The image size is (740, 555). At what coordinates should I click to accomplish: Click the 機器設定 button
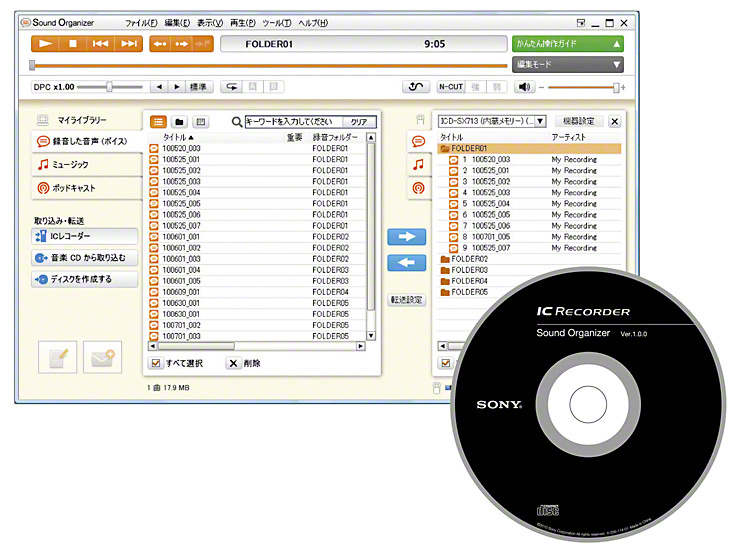point(579,121)
